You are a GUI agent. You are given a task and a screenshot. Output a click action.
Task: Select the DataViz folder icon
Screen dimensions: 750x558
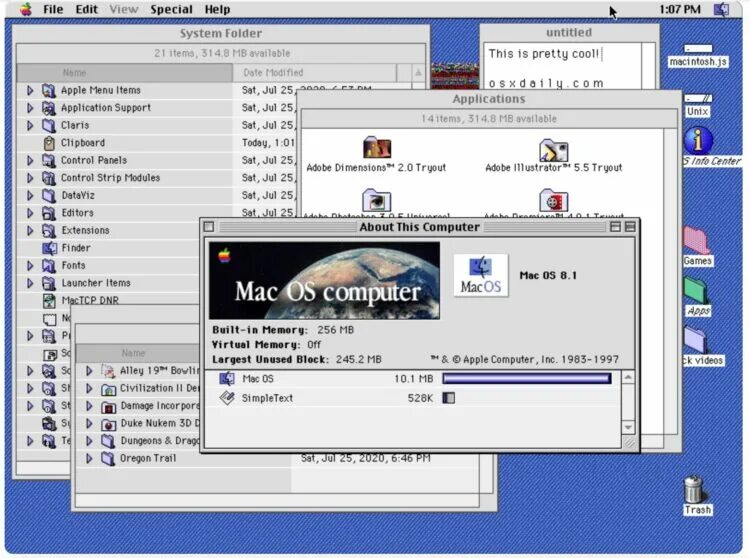click(x=49, y=196)
